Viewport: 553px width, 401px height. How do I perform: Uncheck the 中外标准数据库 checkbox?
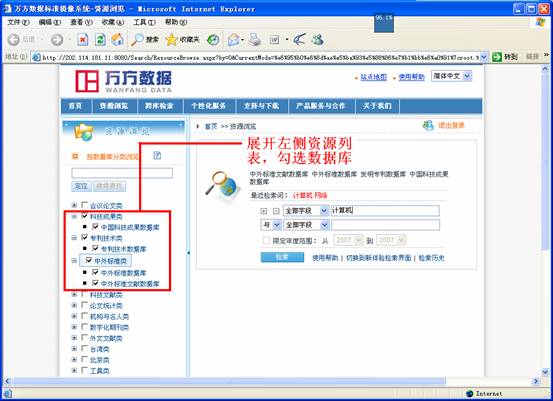(95, 272)
